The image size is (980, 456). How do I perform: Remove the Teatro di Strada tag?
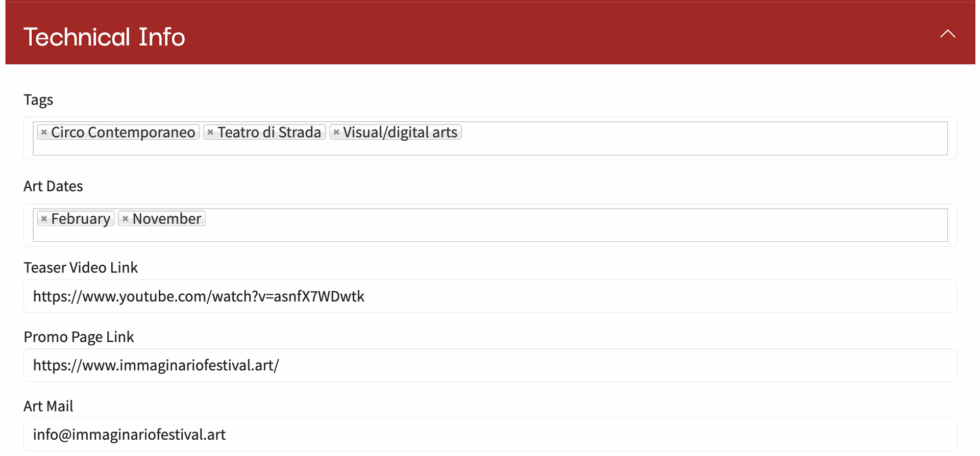coord(210,132)
